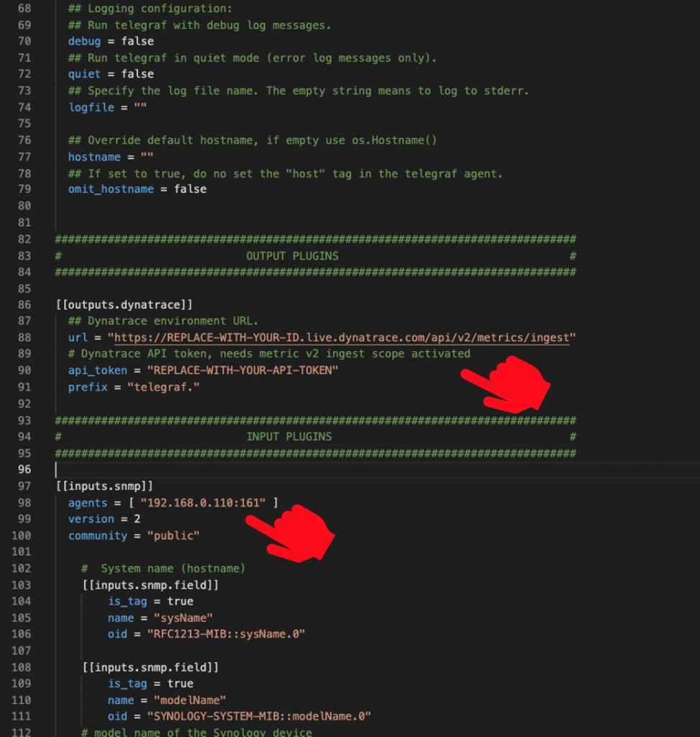
Task: Click comment about Override default hostname
Action: [253, 140]
